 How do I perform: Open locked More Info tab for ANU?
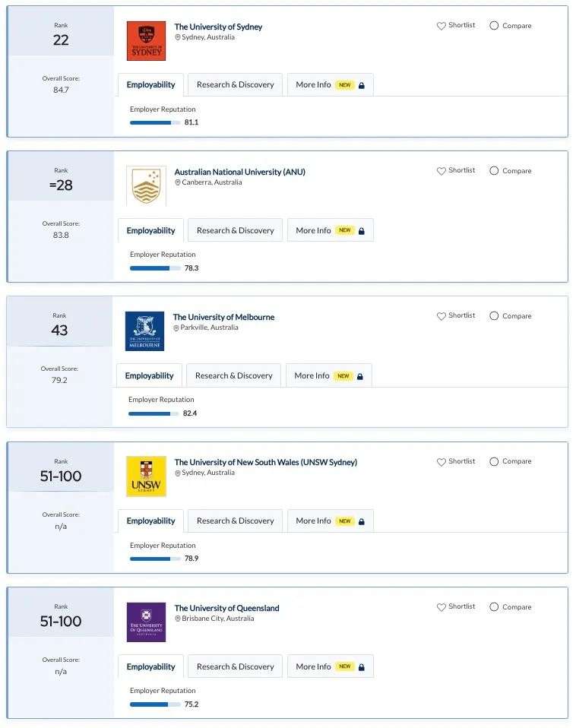(x=331, y=230)
